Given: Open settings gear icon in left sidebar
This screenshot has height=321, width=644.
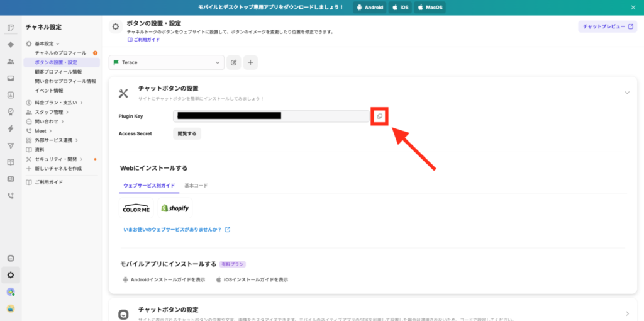Looking at the screenshot, I should [x=11, y=274].
